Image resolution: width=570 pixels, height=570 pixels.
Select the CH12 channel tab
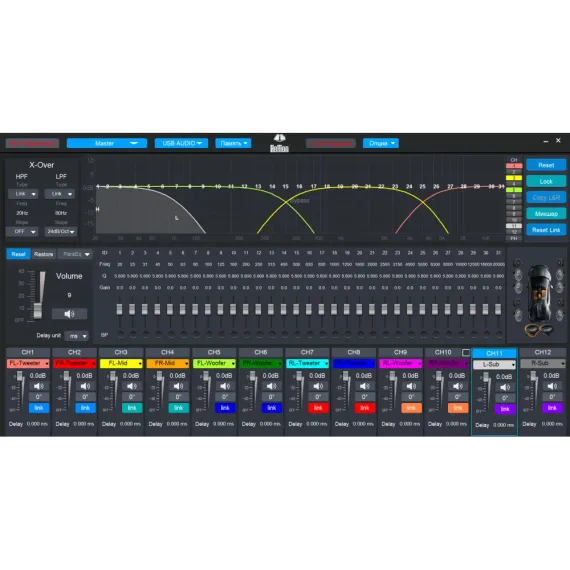(x=543, y=352)
